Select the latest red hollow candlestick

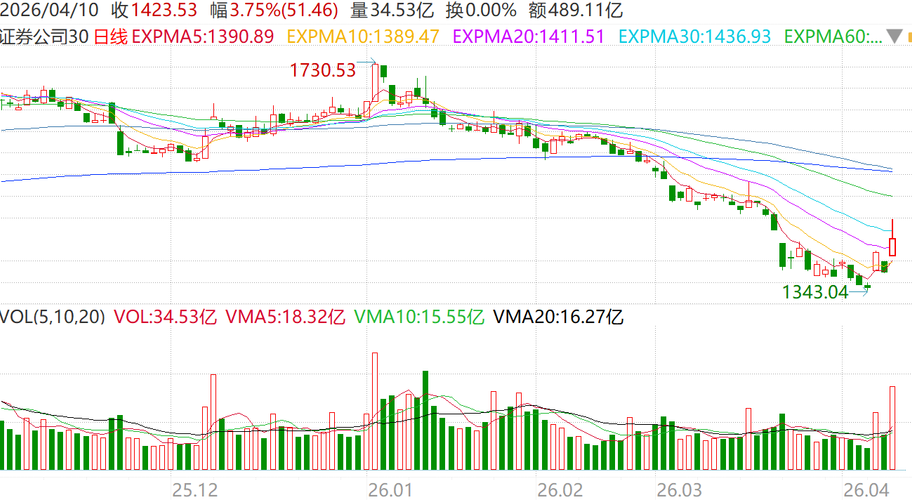(x=893, y=247)
